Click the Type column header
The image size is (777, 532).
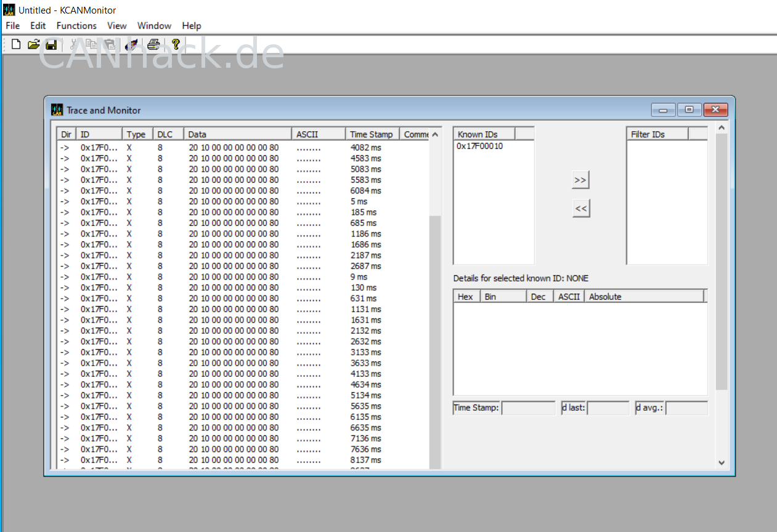tap(137, 134)
